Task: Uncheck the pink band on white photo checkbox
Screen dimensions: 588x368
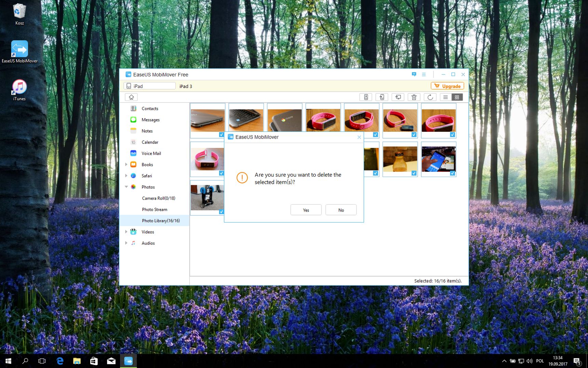Action: [221, 173]
